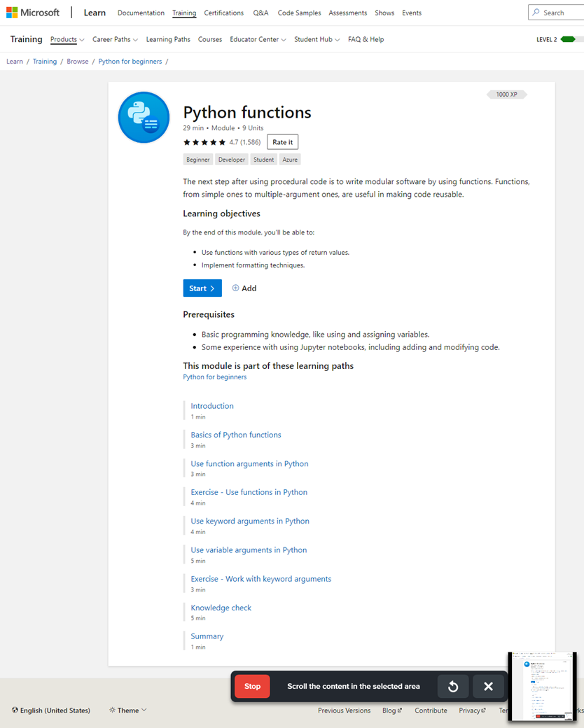Click the Rate it button

coord(282,142)
